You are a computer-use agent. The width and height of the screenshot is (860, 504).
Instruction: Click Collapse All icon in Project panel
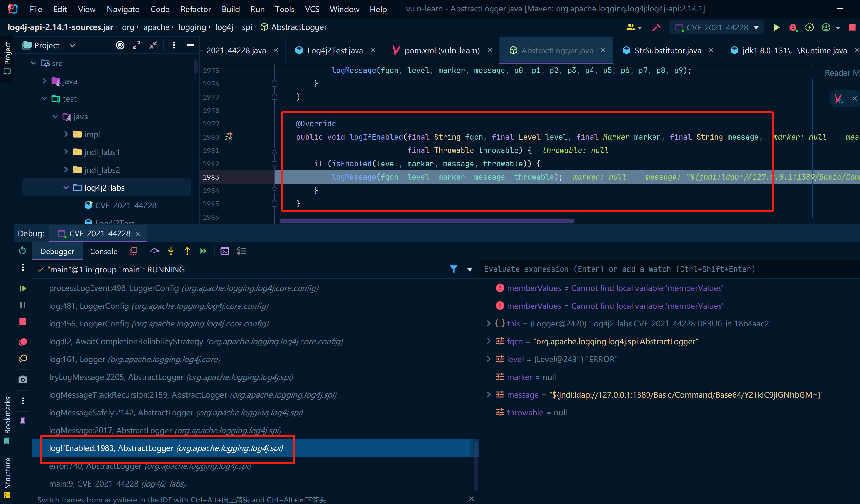(153, 45)
